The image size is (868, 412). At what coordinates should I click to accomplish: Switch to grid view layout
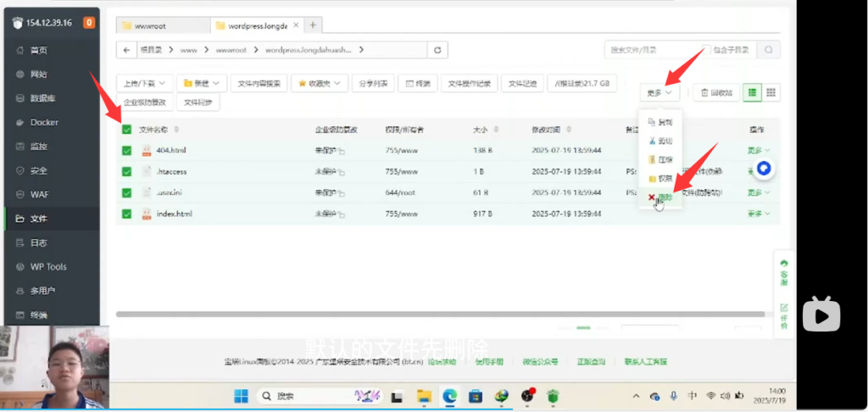tap(771, 92)
